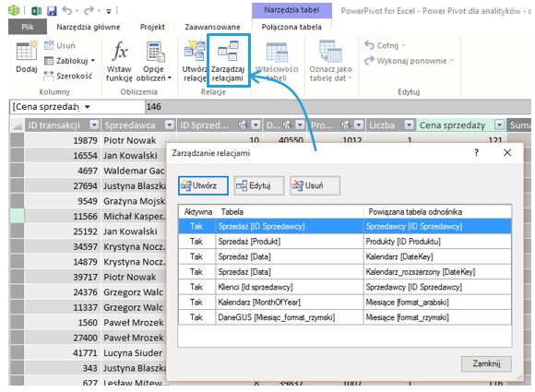Click Utwórz relację ribbon icon
The image size is (535, 392).
pos(194,62)
